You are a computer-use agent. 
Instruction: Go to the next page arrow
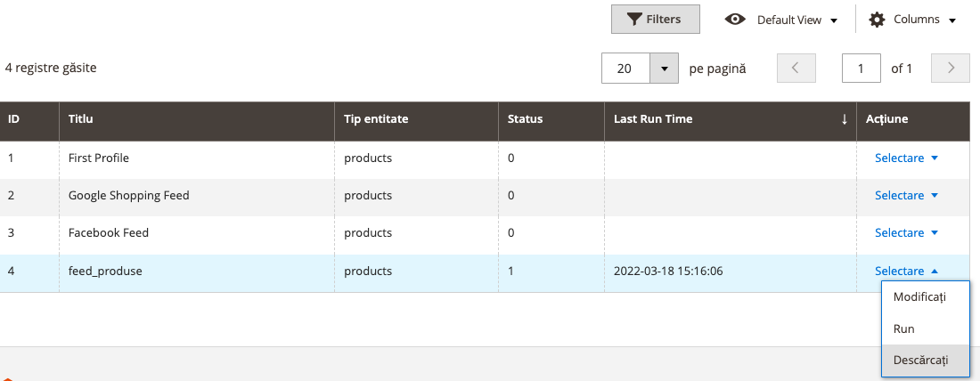point(950,68)
